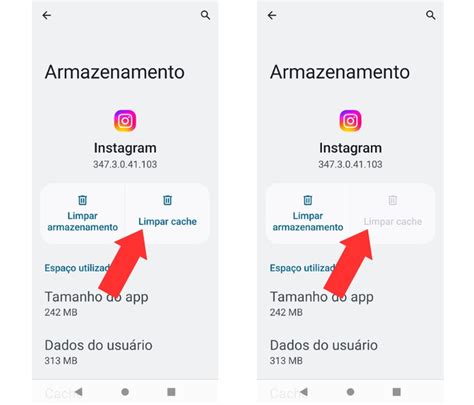Tap trash icon above left Limpar armazenamento
Viewport: 474px width, 405px height.
pos(82,200)
